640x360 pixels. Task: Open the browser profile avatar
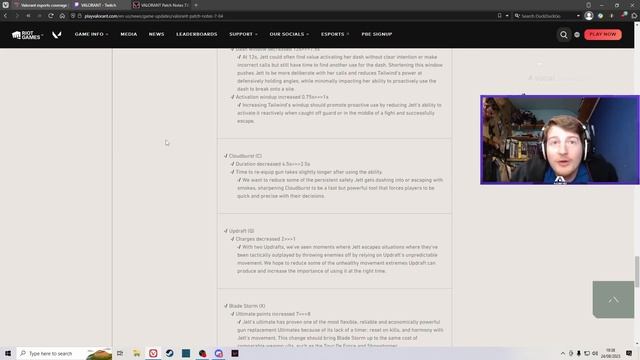[589, 16]
